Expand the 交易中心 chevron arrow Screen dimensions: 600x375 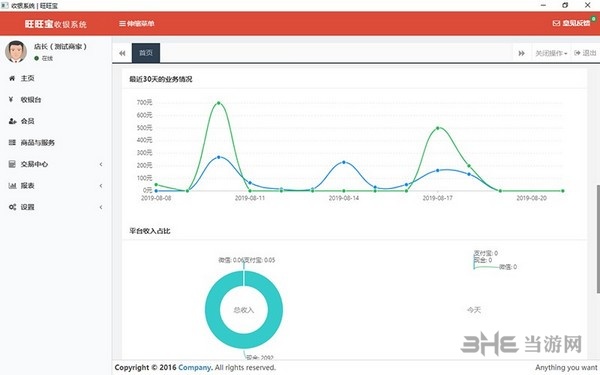point(101,164)
